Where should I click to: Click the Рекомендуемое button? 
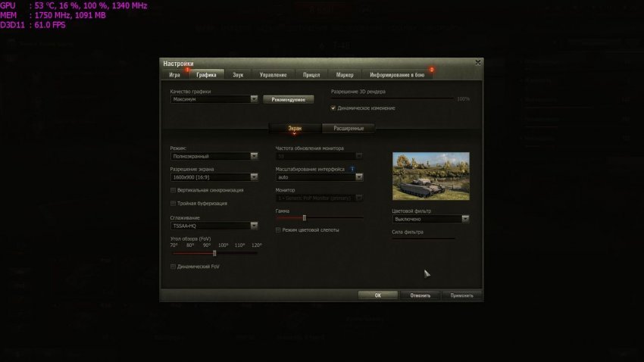point(289,99)
